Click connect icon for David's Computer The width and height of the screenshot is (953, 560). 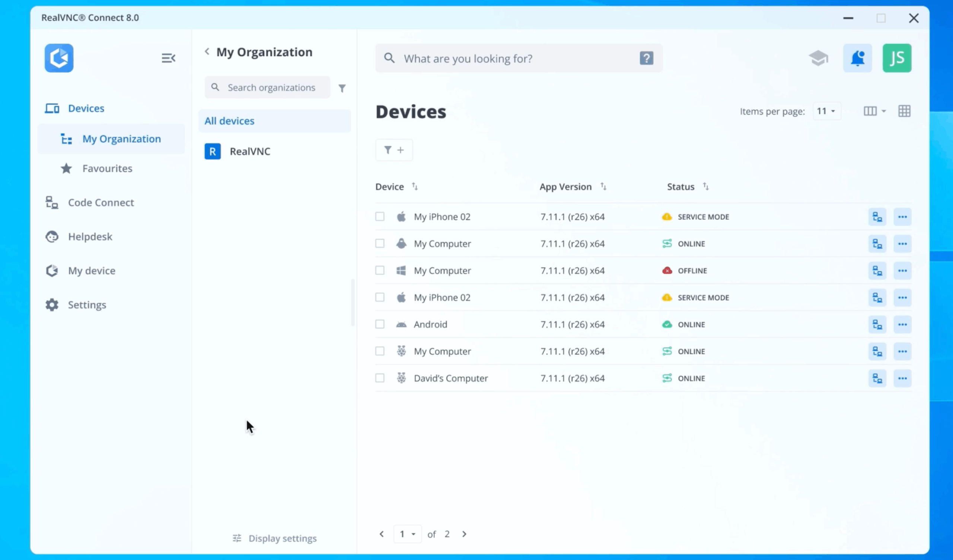click(877, 378)
